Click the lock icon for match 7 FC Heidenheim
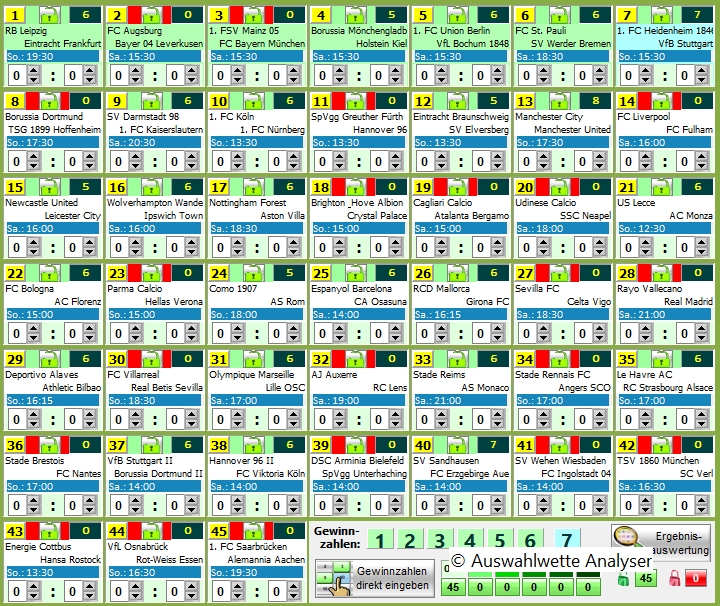The image size is (720, 606). click(x=662, y=16)
